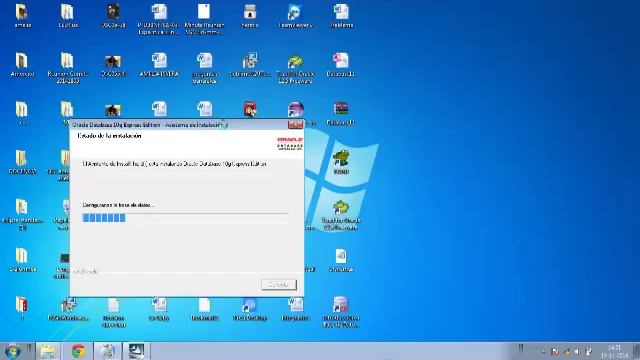Click the 'Configurando la base de datos' text
The image size is (640, 360).
[x=118, y=205]
